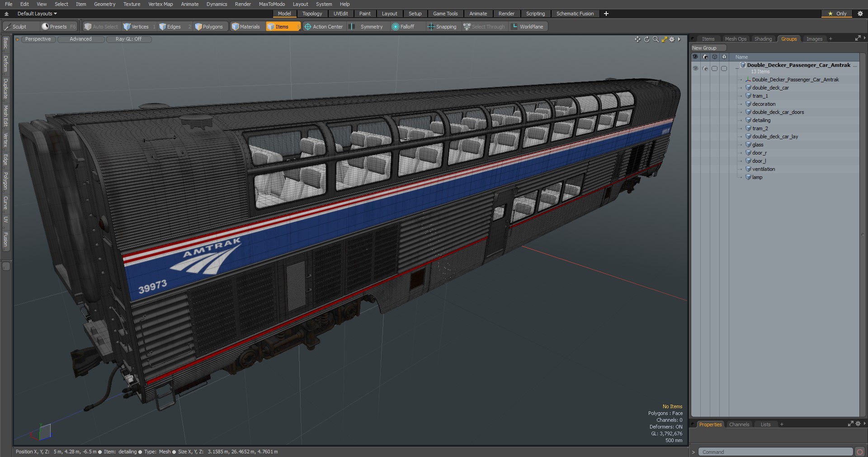Screen dimensions: 868x457
Task: Open the Vertex Map menu
Action: pos(160,4)
